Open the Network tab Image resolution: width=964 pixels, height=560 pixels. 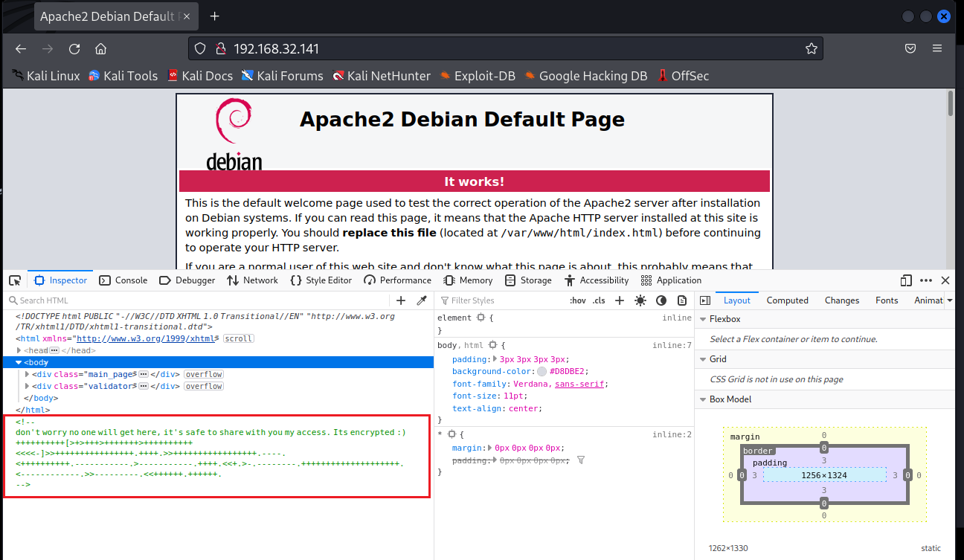[252, 280]
